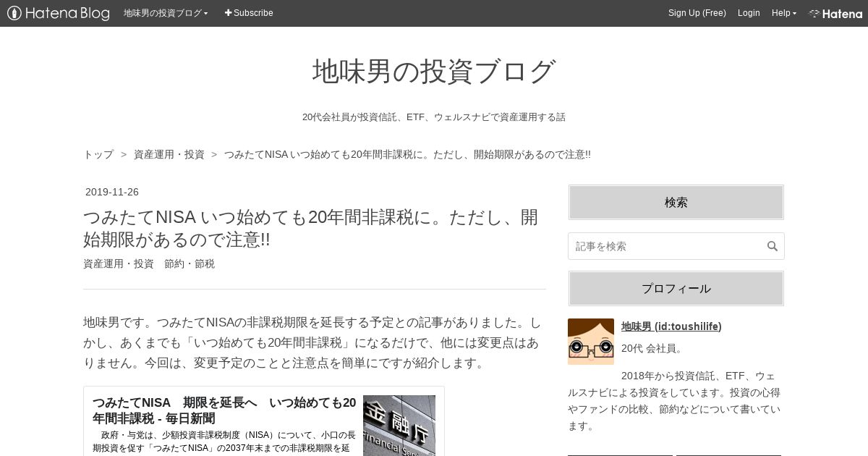
Task: Open the 2019-11-26 date link
Action: [112, 192]
